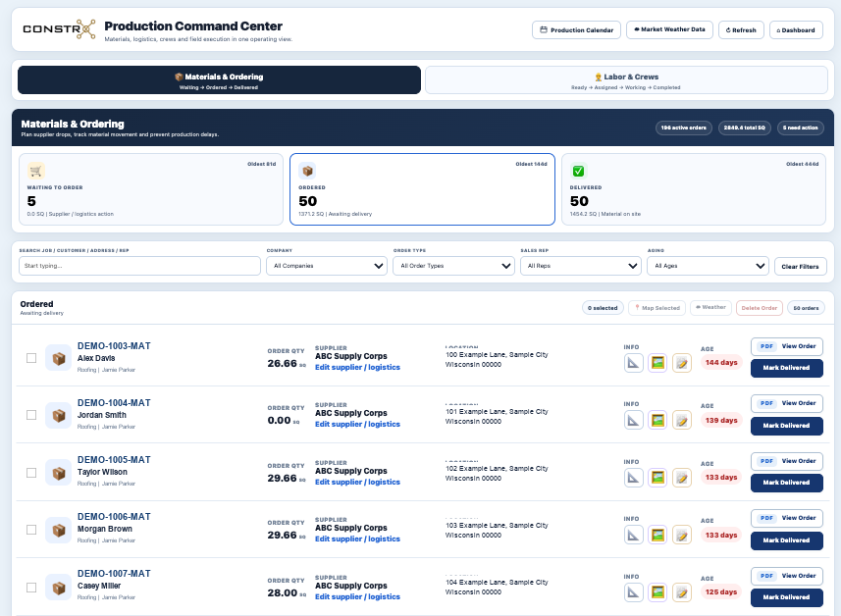This screenshot has width=841, height=616.
Task: Click package icon beside DEMO-1007-MAT
Action: (x=59, y=588)
